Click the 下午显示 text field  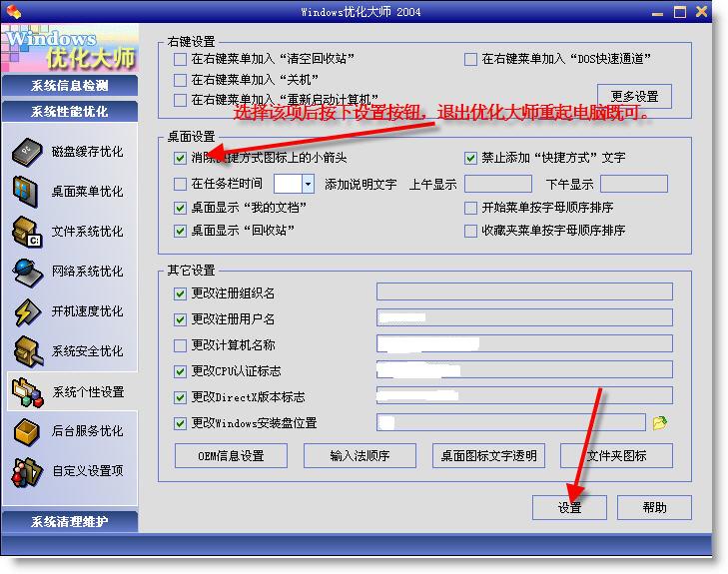(634, 184)
